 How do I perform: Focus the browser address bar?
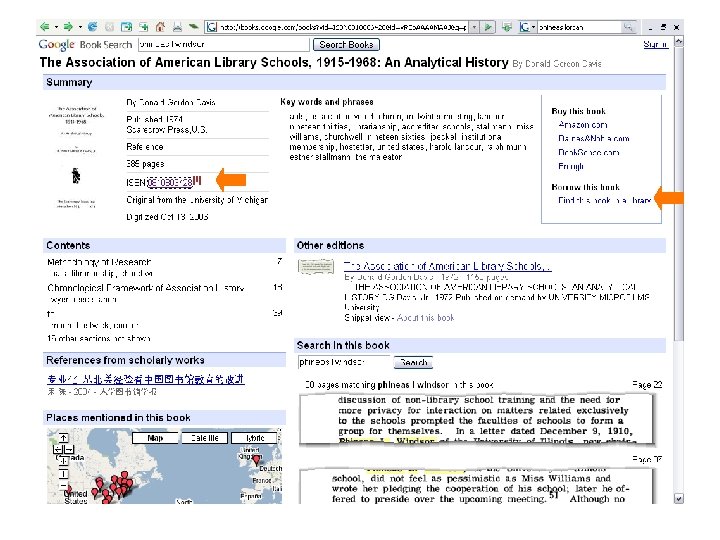342,28
